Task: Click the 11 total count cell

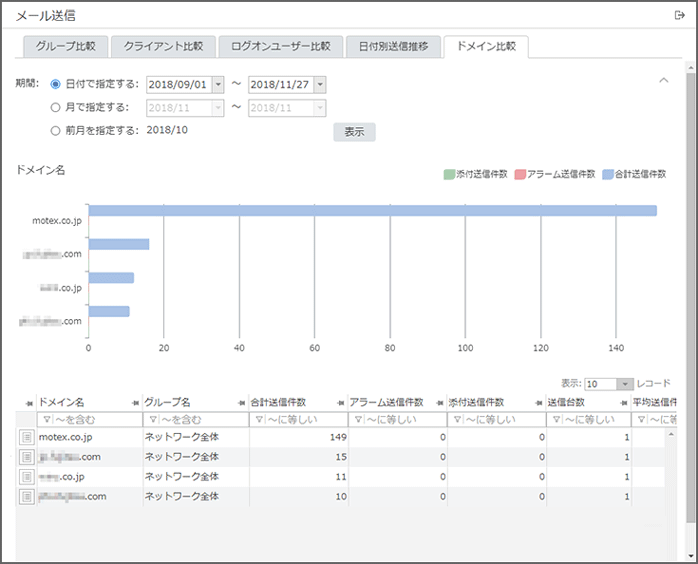Action: (299, 477)
